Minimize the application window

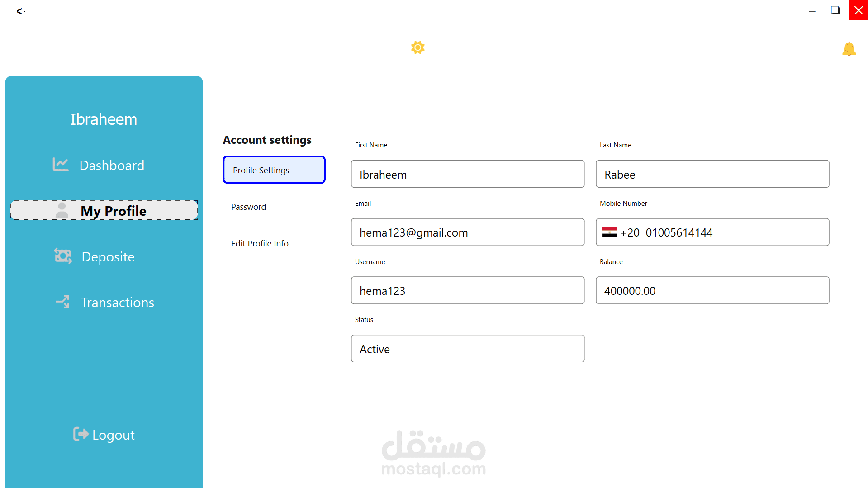point(812,10)
